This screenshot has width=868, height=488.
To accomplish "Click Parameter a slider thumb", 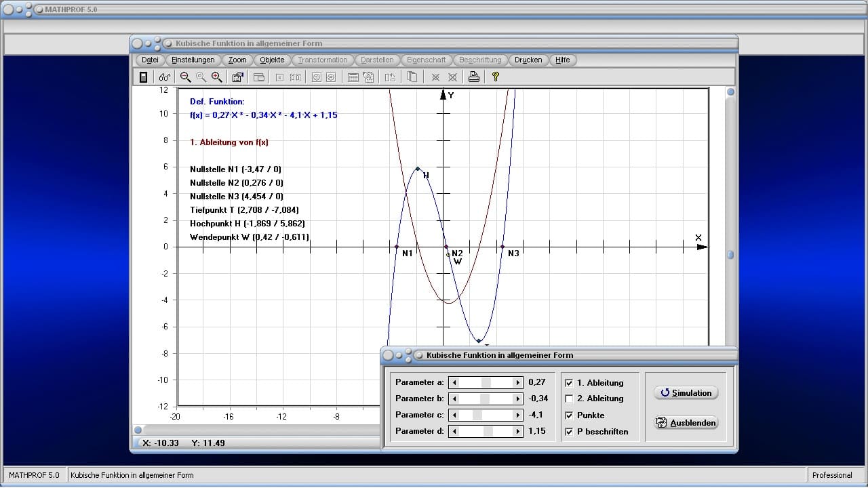I will 486,382.
